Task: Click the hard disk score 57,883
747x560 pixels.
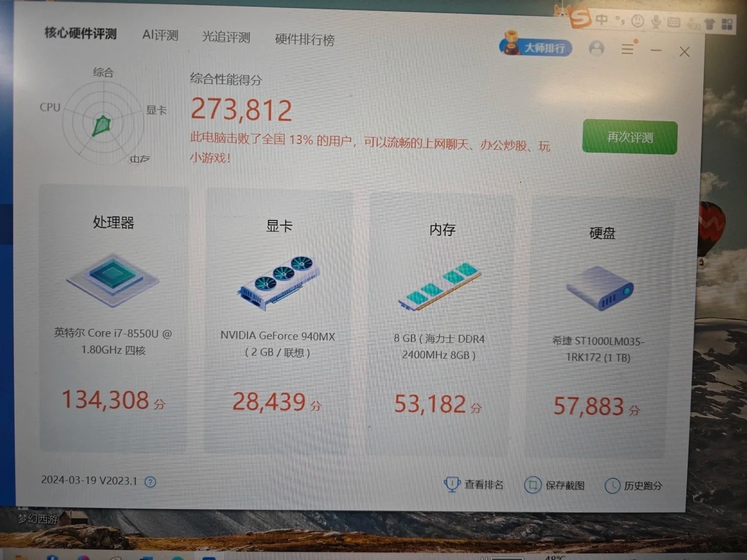Action: 597,407
